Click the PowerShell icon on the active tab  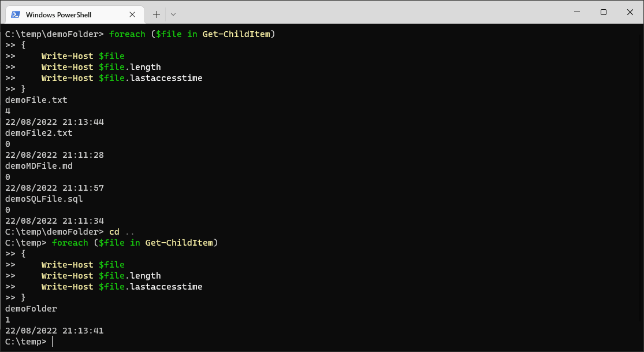17,13
